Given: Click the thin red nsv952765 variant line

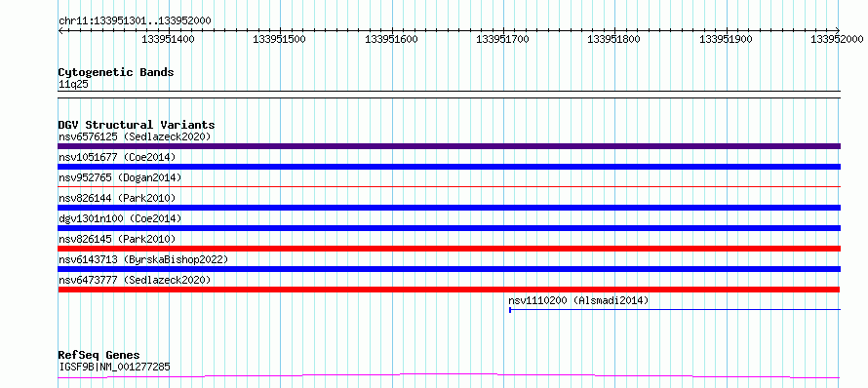Looking at the screenshot, I should [x=449, y=187].
